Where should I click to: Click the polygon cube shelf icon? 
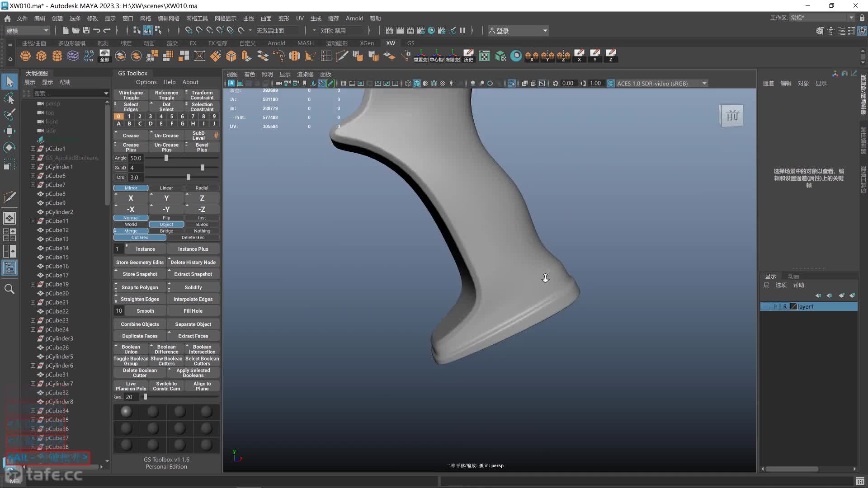42,56
